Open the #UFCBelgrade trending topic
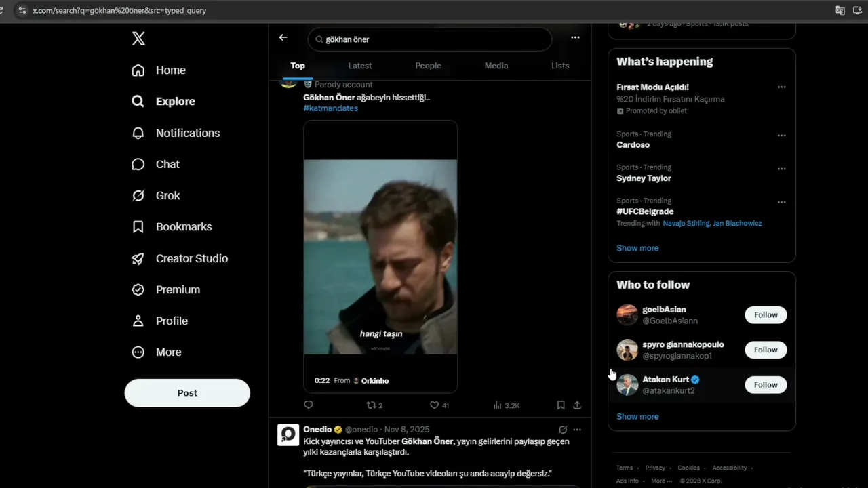Viewport: 868px width, 488px height. pyautogui.click(x=645, y=211)
